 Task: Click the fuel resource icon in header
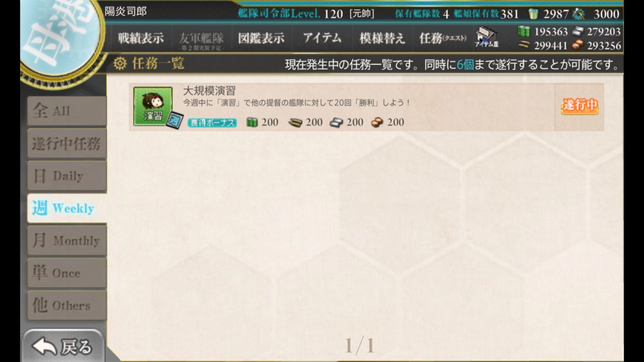pos(524,31)
